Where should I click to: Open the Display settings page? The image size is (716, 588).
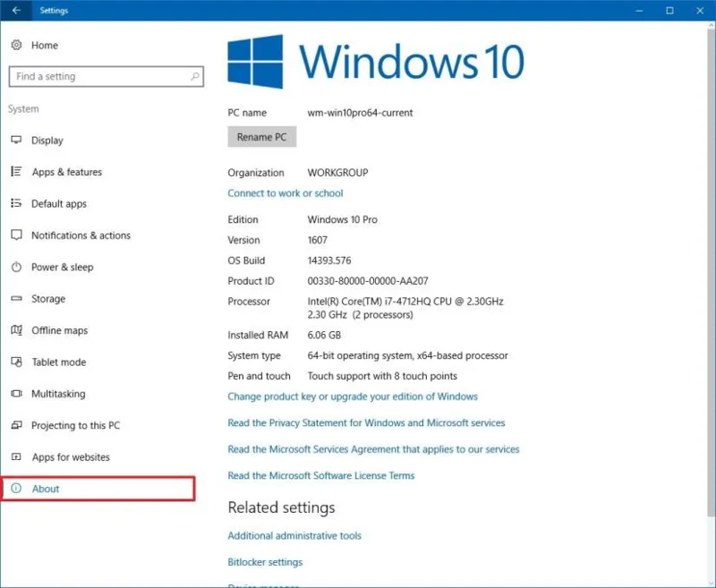tap(47, 141)
